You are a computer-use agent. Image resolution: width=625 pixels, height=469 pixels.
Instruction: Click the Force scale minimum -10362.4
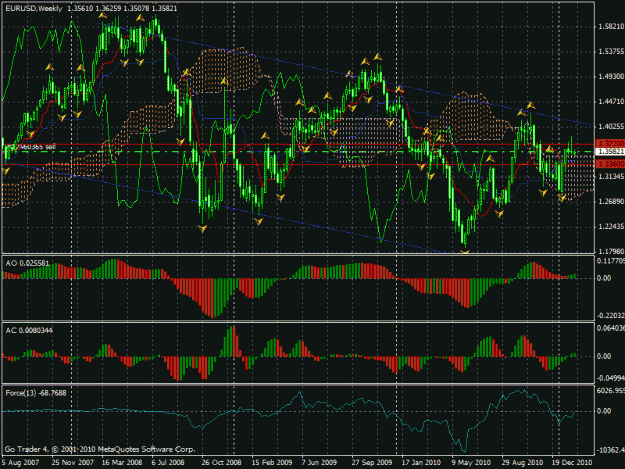click(x=611, y=450)
